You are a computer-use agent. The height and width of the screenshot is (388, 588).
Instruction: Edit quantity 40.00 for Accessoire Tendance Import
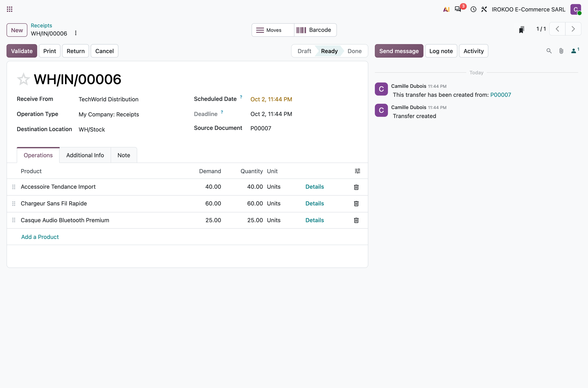click(x=255, y=186)
